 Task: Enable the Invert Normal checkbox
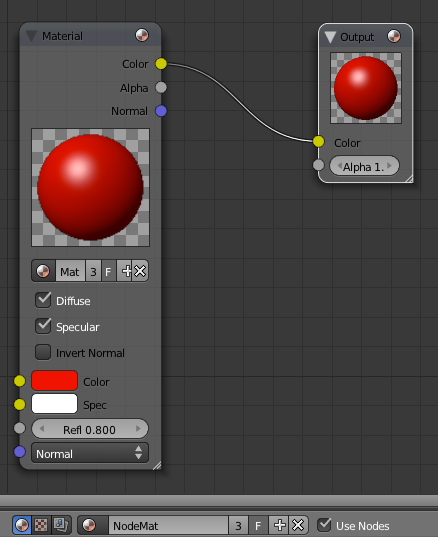[x=43, y=352]
